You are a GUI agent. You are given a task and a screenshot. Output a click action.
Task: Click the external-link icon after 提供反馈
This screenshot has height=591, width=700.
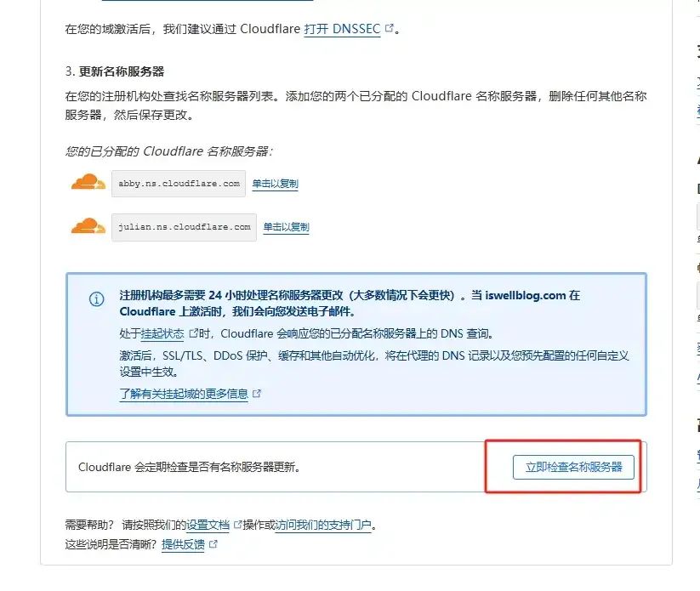point(213,543)
